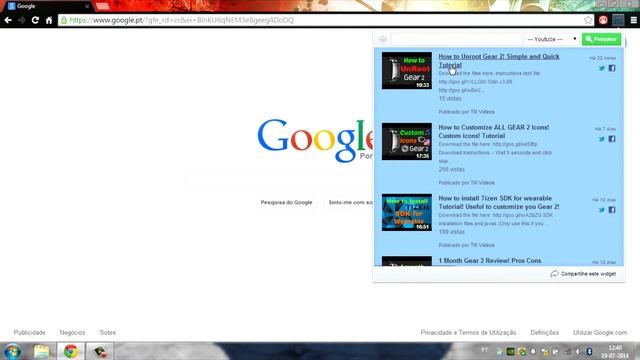Share Tizen SDK video on Twitter
Screen dimensions: 640x360
pyautogui.click(x=602, y=210)
